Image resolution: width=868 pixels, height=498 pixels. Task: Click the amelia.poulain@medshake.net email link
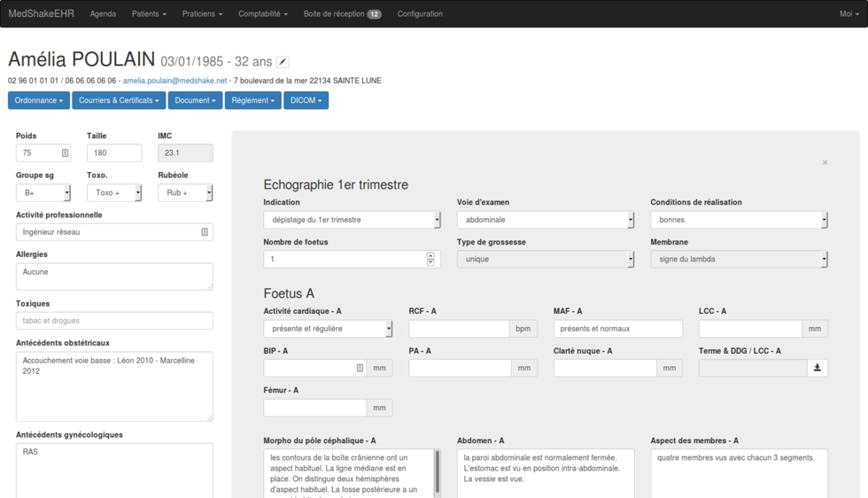[x=174, y=81]
